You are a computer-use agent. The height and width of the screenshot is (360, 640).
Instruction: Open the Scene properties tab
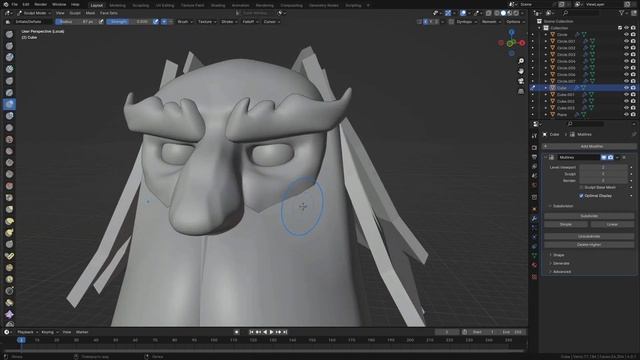[x=534, y=176]
